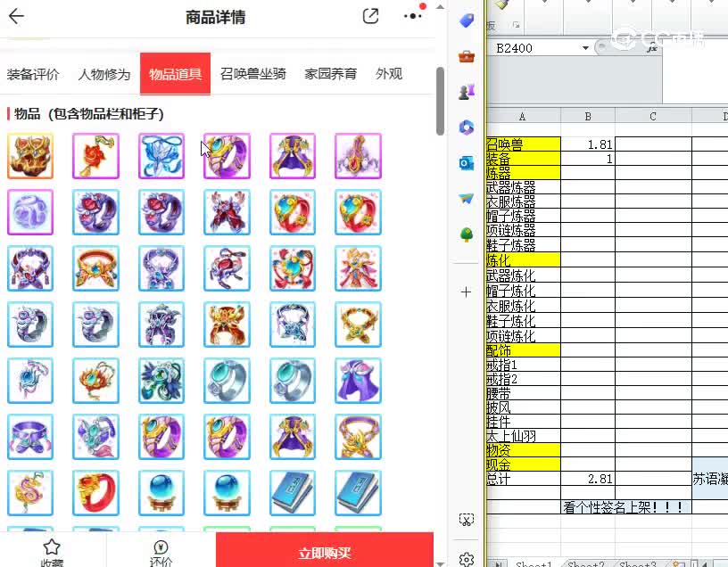Select the pale lavender orb item
The height and width of the screenshot is (567, 728).
(x=30, y=212)
